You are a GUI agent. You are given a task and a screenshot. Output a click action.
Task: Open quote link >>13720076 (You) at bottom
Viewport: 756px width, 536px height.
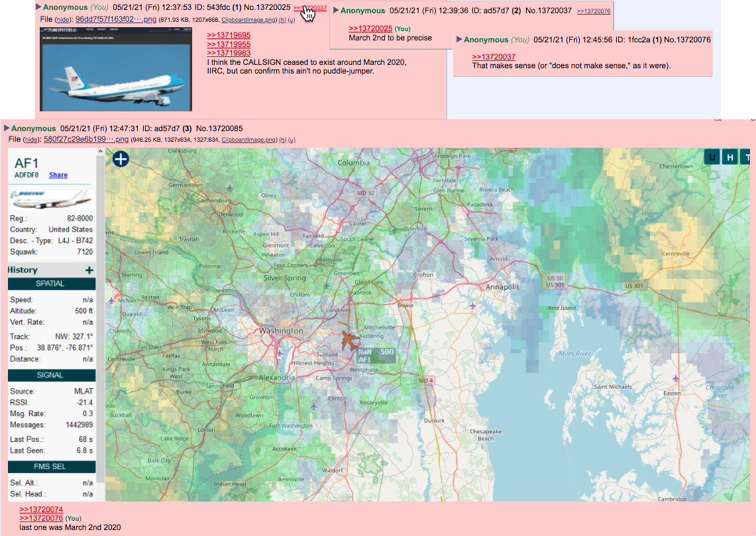41,518
